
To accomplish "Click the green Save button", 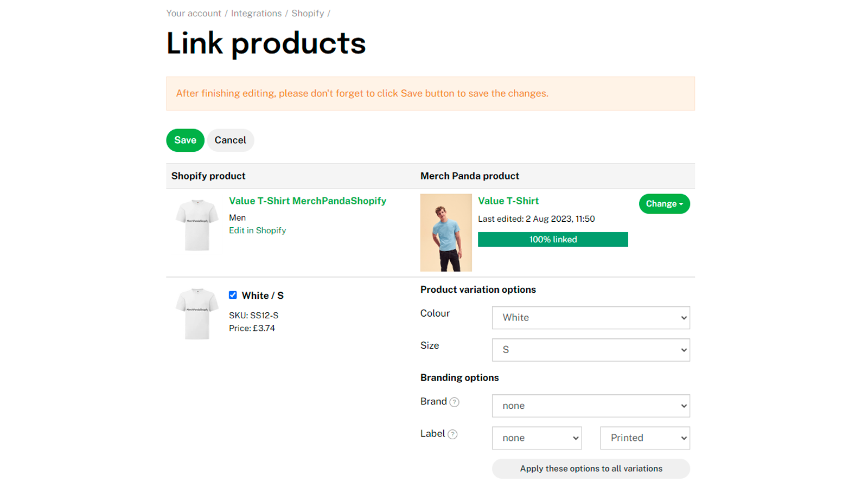I will coord(185,140).
